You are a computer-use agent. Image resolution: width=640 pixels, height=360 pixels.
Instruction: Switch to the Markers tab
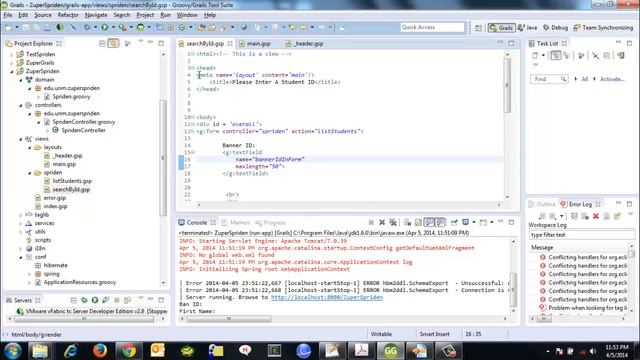pyautogui.click(x=236, y=222)
